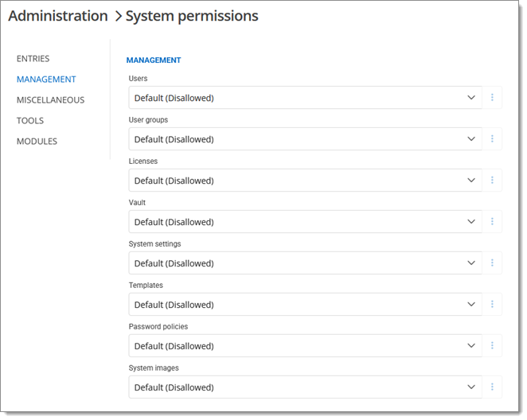Expand the System settings dropdown
Screen dimensions: 527x420
305,263
